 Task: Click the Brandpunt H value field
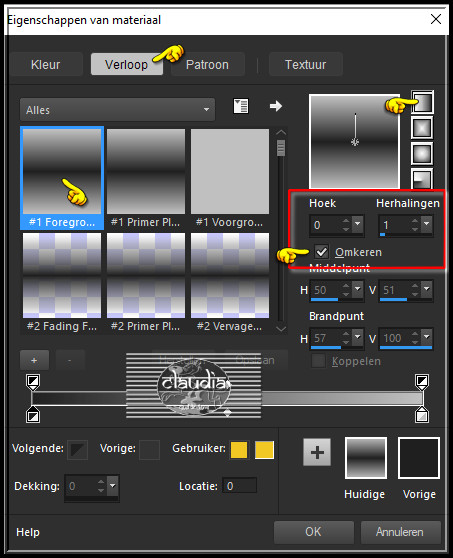(x=325, y=338)
